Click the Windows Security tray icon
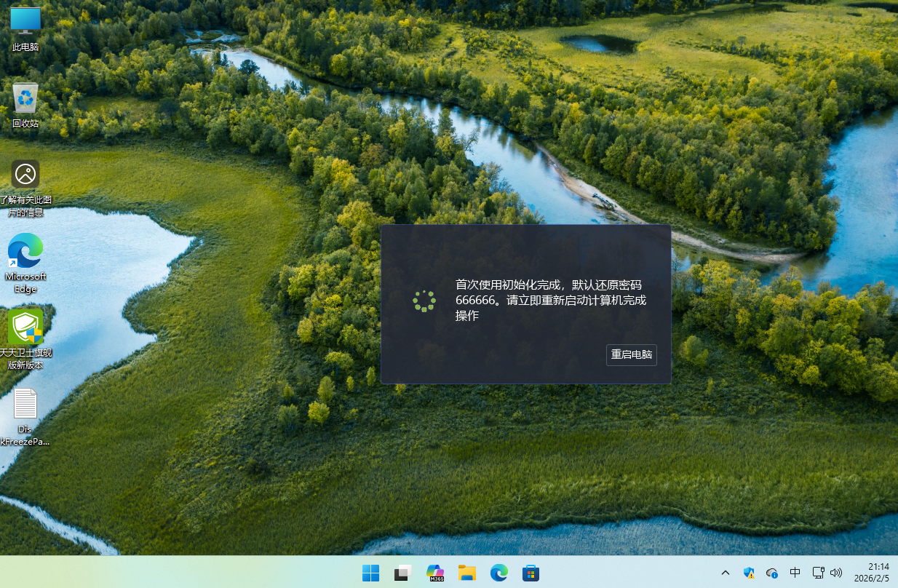The height and width of the screenshot is (588, 898). click(749, 573)
